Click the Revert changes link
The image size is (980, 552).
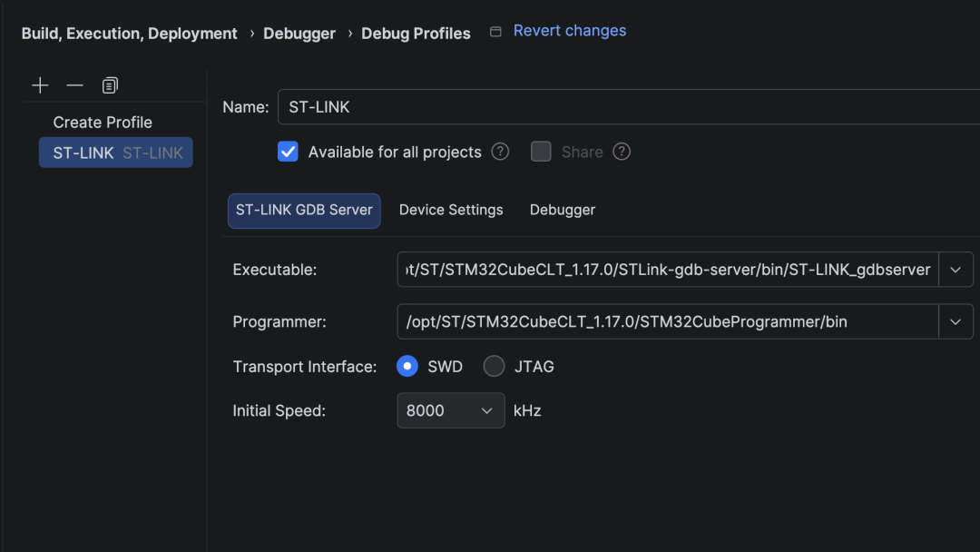569,31
